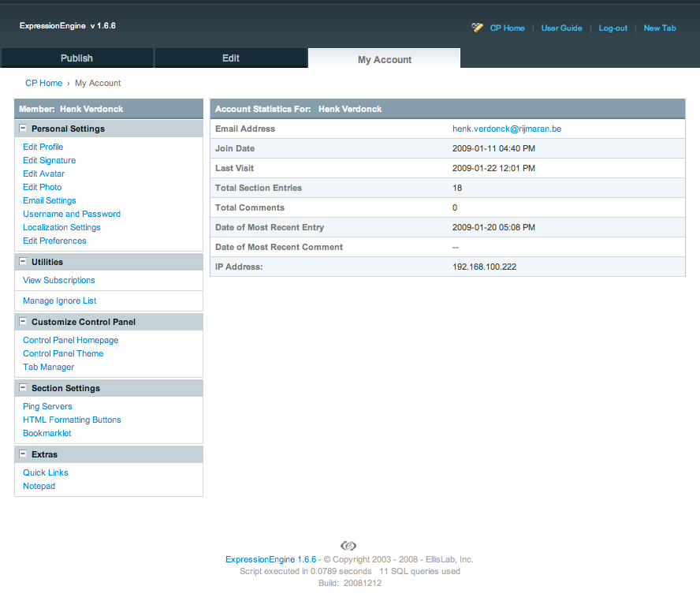The image size is (700, 601).
Task: Open Edit Photo page
Action: click(43, 187)
